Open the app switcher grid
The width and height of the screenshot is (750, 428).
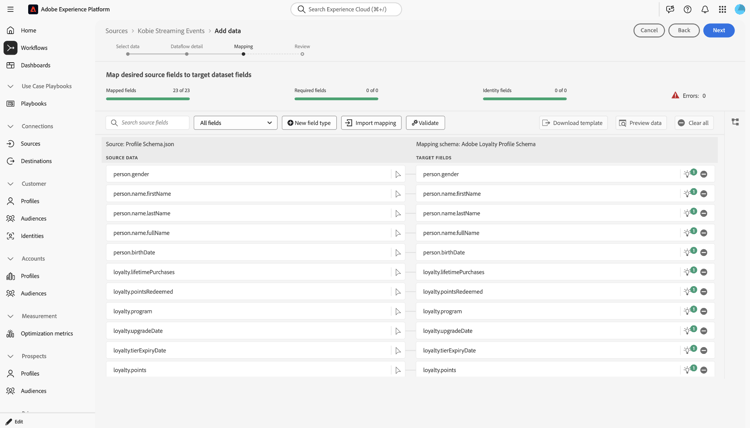pos(722,9)
